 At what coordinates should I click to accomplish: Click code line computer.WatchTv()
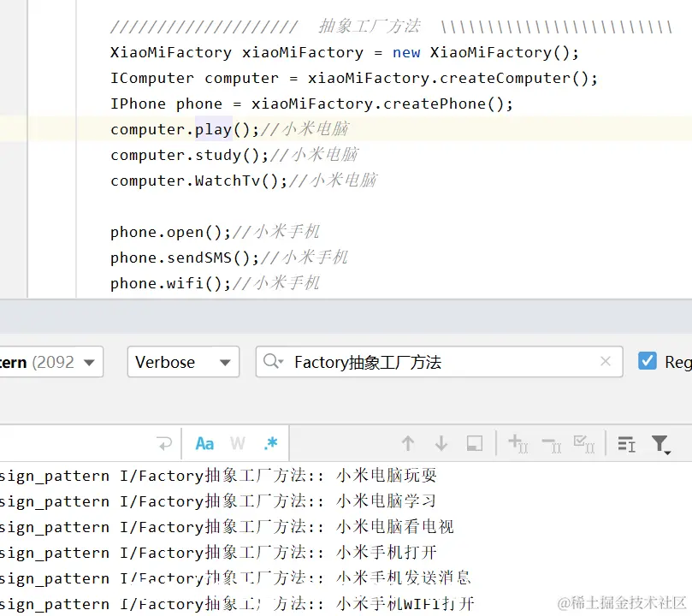[244, 181]
